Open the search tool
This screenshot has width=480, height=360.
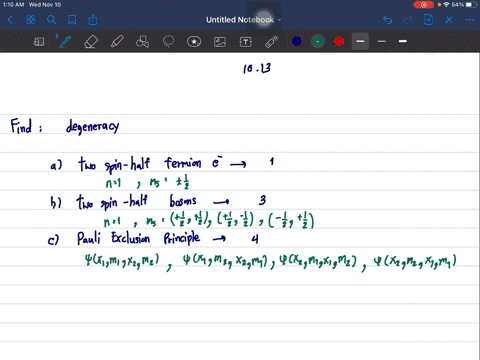pos(51,20)
